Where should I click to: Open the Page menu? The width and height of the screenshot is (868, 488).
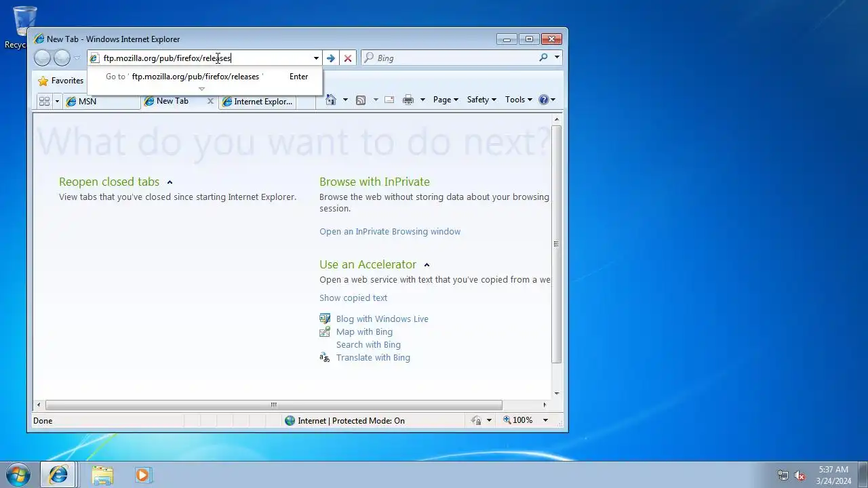(446, 100)
